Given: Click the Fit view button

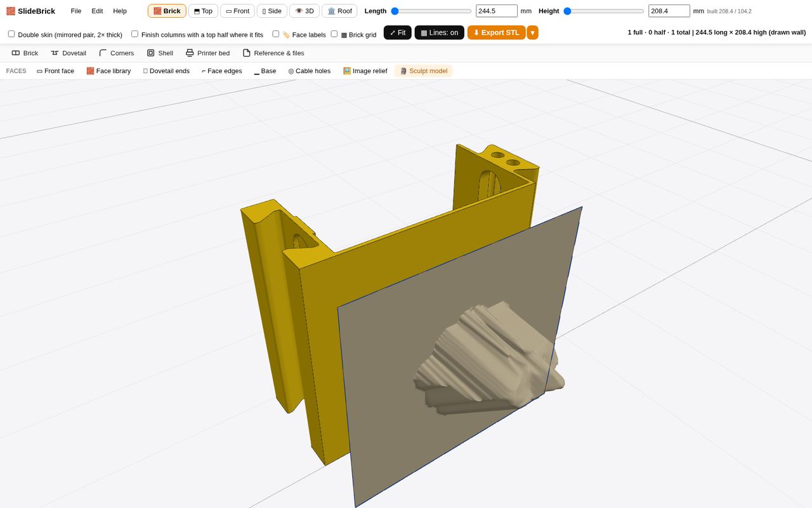Looking at the screenshot, I should tap(398, 32).
